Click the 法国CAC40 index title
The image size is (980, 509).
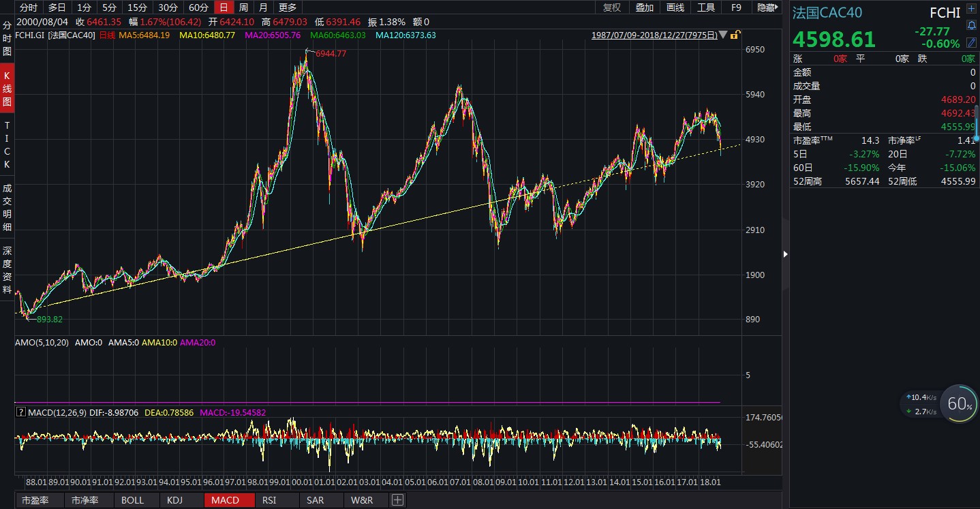coord(827,12)
